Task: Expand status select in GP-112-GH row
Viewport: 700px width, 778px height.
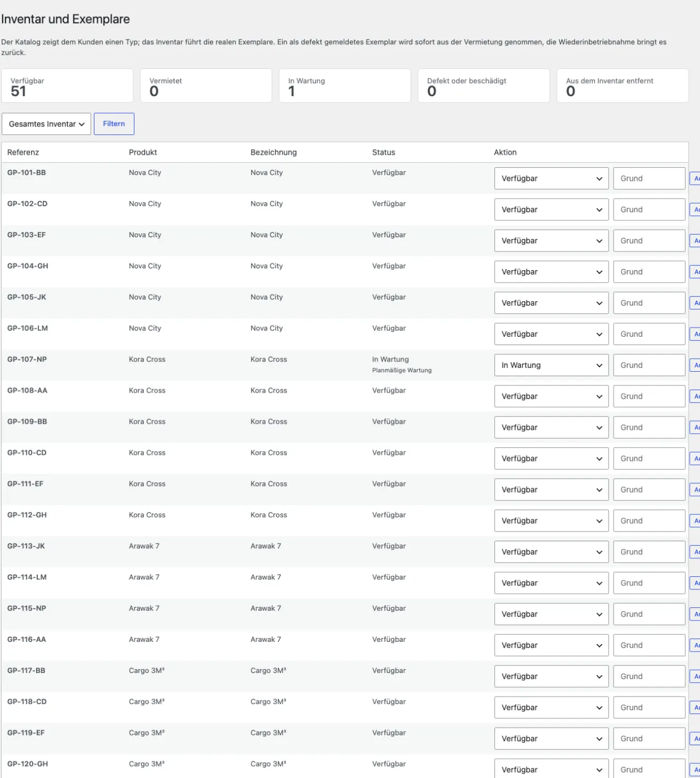Action: click(x=551, y=521)
